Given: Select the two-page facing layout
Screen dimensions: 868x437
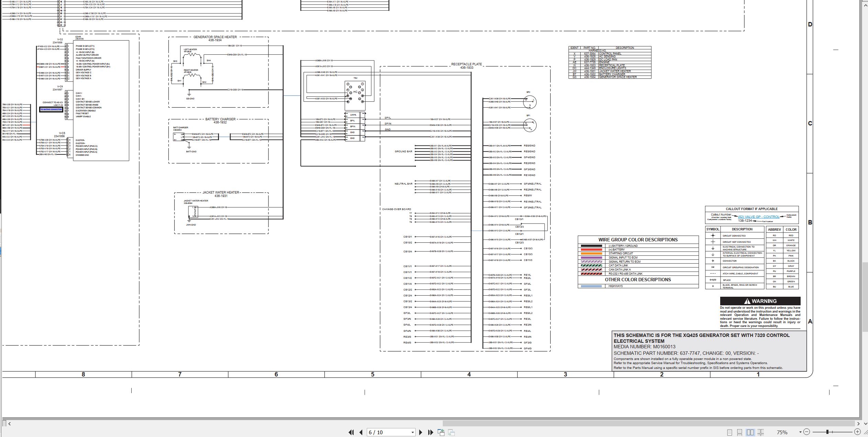Looking at the screenshot, I should click(x=750, y=432).
